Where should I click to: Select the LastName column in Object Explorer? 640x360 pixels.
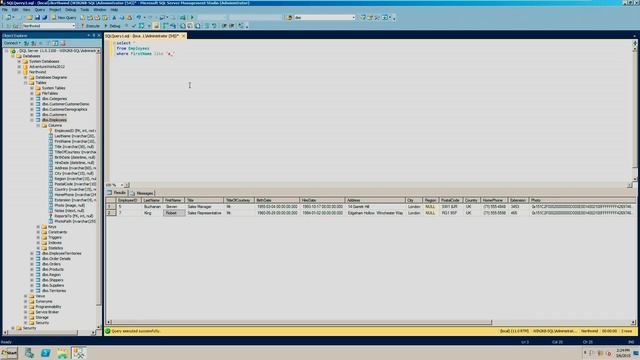tap(75, 136)
